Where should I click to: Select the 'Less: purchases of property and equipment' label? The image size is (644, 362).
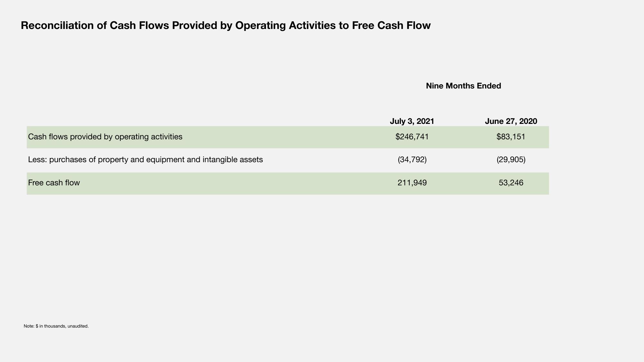(x=145, y=160)
